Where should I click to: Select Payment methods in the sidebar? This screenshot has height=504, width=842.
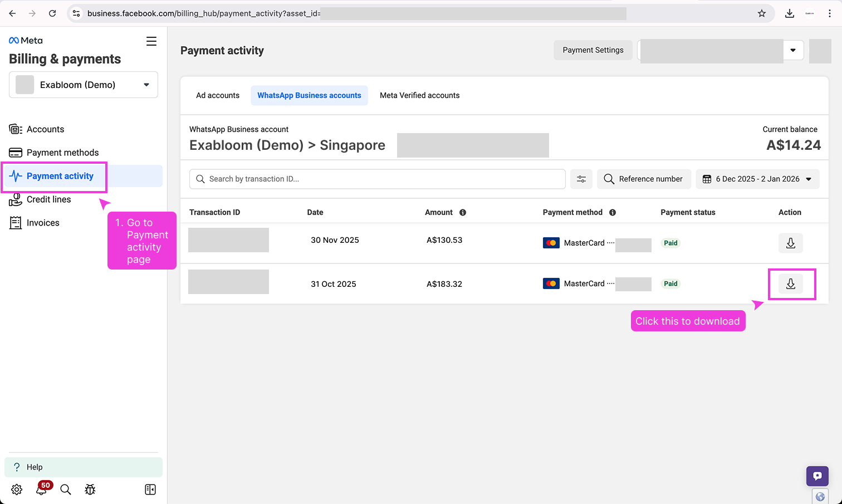click(62, 152)
